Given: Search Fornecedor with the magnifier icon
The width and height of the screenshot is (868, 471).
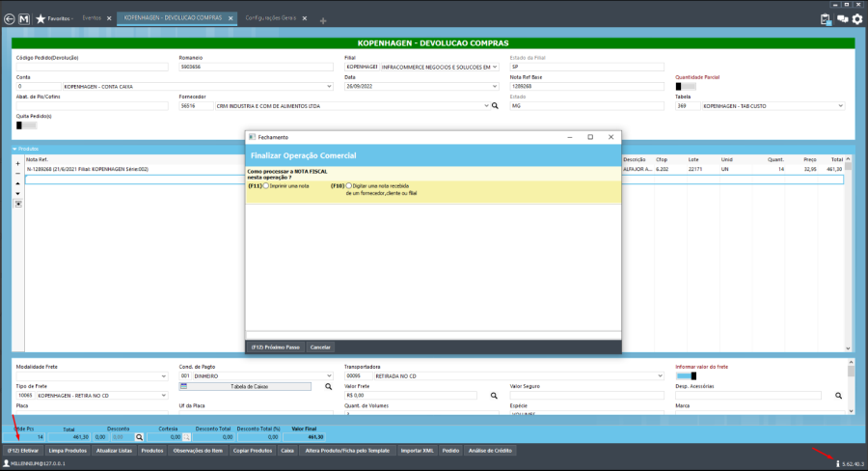Looking at the screenshot, I should click(495, 106).
